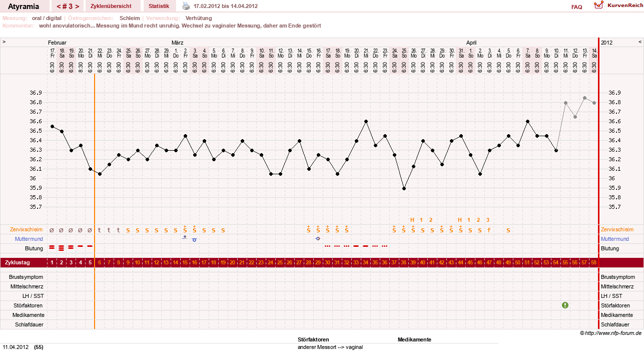Viewport: 644px width, 359px height.
Task: Click the Zervixschleim 't' entry on day 6
Action: (x=100, y=230)
